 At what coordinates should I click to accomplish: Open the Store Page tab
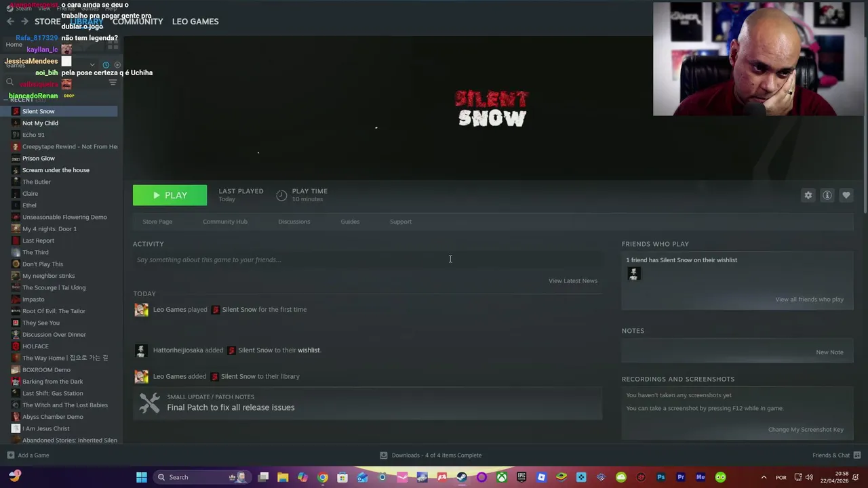157,222
